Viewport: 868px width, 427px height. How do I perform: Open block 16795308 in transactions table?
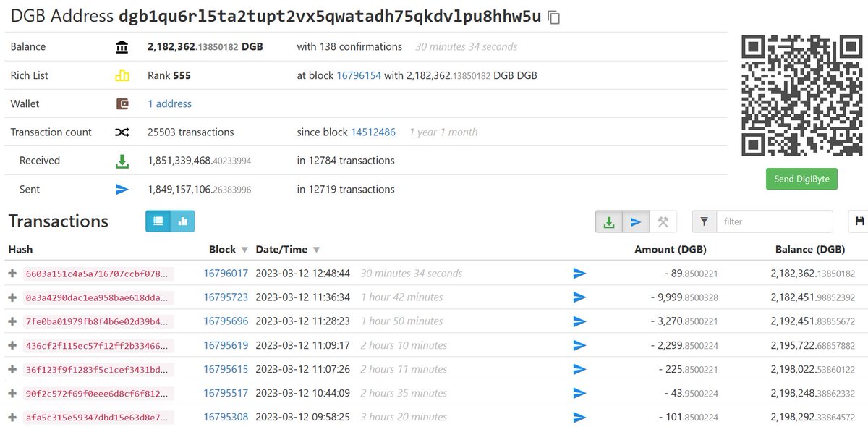click(x=226, y=417)
